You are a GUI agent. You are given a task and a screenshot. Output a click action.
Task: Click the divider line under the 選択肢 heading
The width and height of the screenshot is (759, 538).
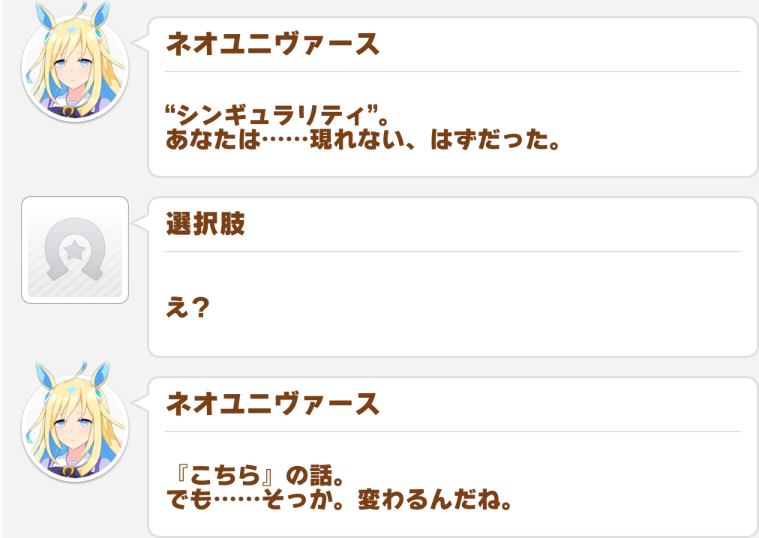(452, 252)
